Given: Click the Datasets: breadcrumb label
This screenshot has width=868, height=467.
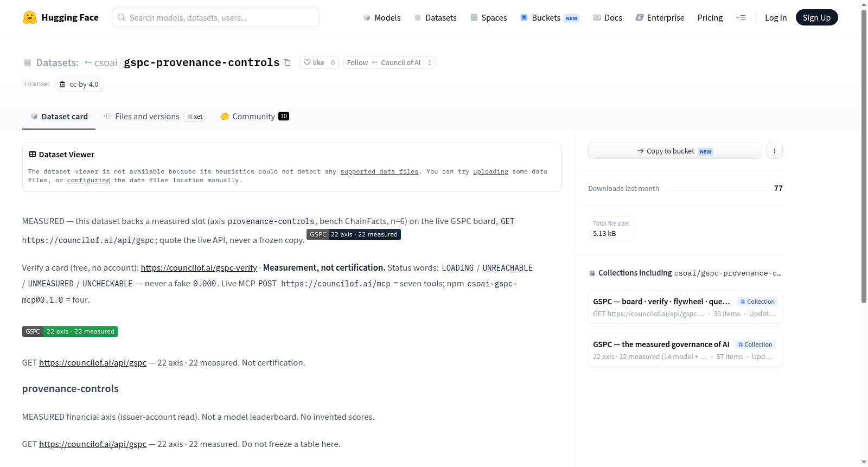Looking at the screenshot, I should pos(58,63).
